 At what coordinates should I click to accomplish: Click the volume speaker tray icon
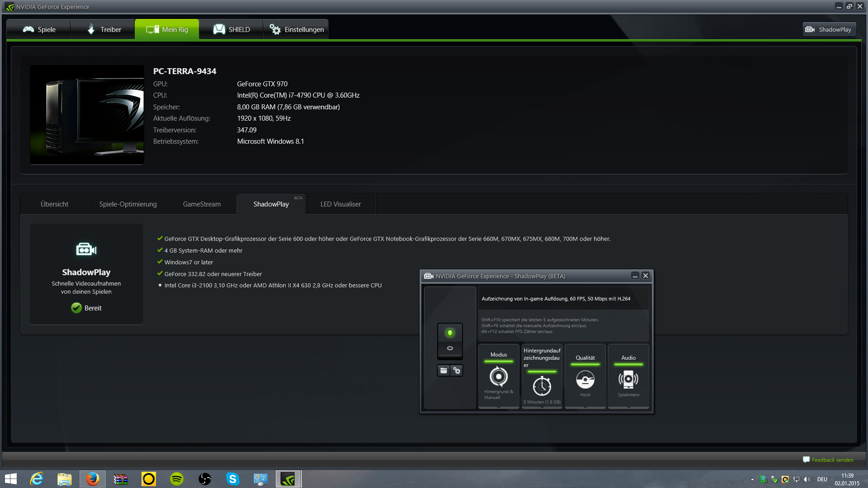(807, 479)
